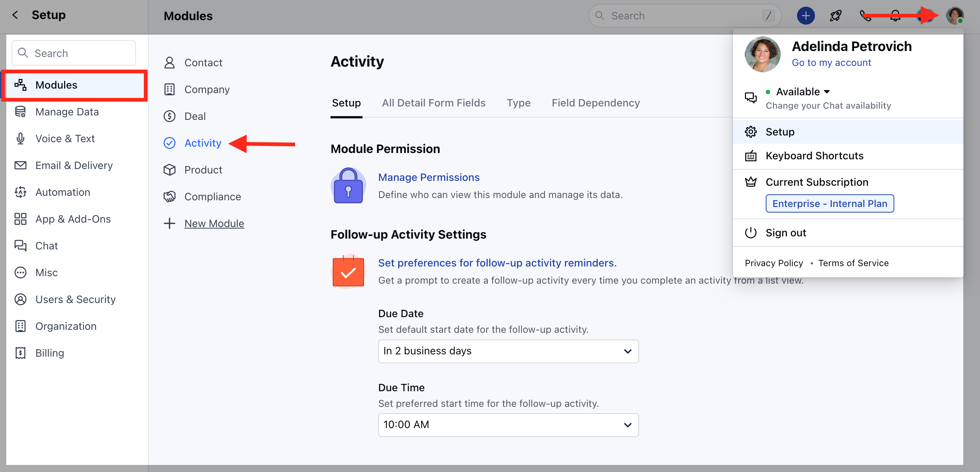
Task: Expand the Available chat status dropdown
Action: [803, 92]
